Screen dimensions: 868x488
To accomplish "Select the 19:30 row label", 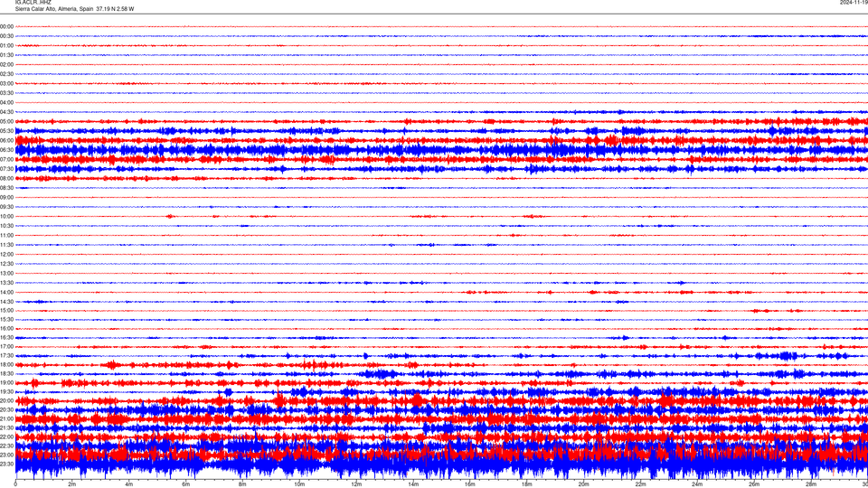I will (6, 391).
